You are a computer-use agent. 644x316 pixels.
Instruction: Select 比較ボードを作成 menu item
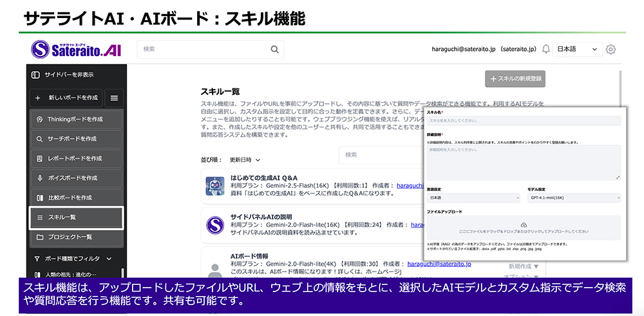click(x=76, y=198)
